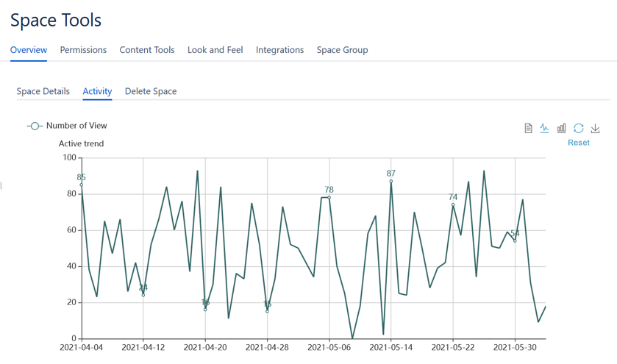Viewport: 617px width, 364px height.
Task: Open the Space Details sub-tab
Action: pyautogui.click(x=43, y=91)
